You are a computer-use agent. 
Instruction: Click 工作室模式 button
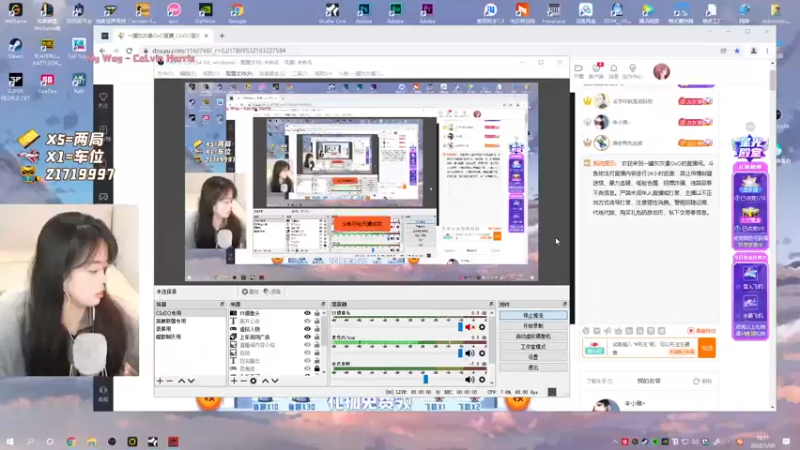[x=533, y=346]
